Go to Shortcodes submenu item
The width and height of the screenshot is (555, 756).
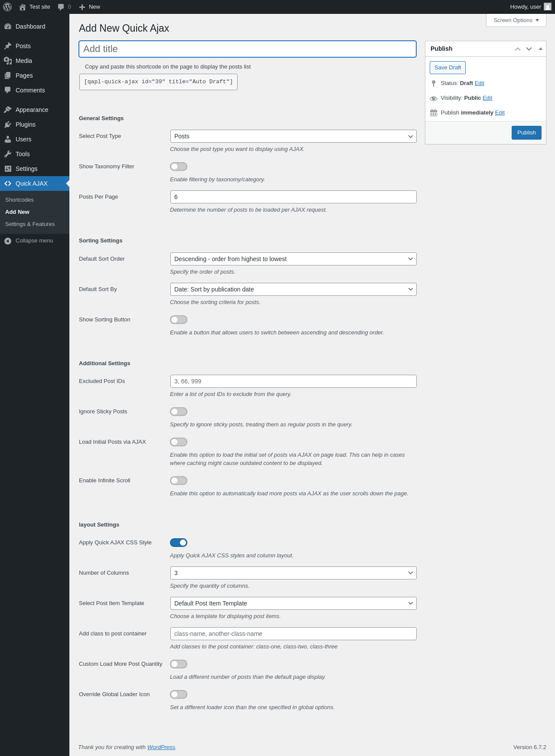point(20,200)
